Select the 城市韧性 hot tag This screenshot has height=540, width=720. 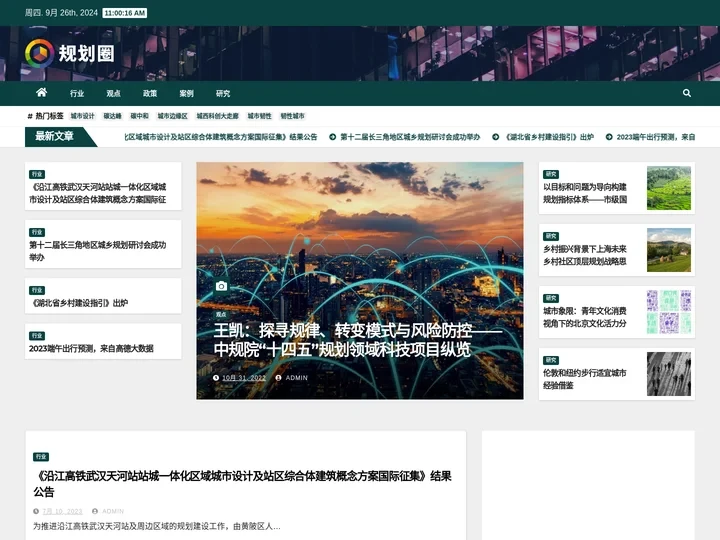pyautogui.click(x=259, y=116)
